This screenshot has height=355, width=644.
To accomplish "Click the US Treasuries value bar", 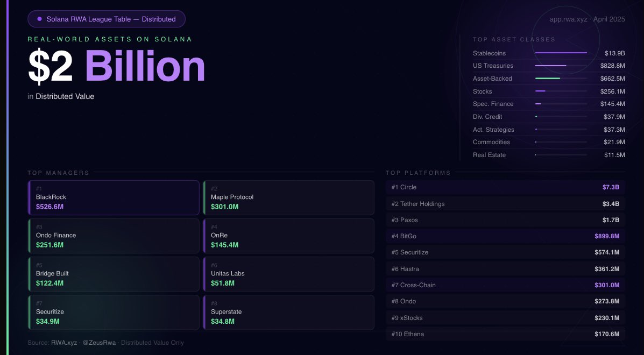I will click(x=561, y=66).
